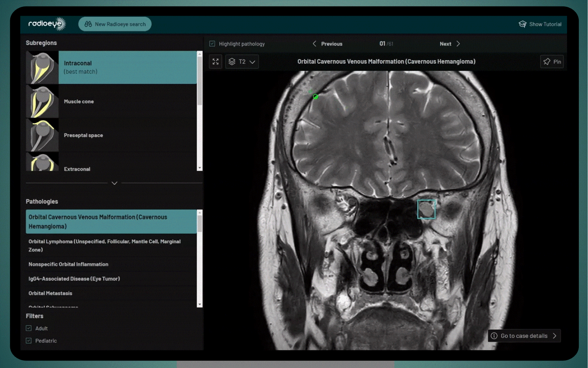588x368 pixels.
Task: Expand the subregions list chevron
Action: click(114, 183)
